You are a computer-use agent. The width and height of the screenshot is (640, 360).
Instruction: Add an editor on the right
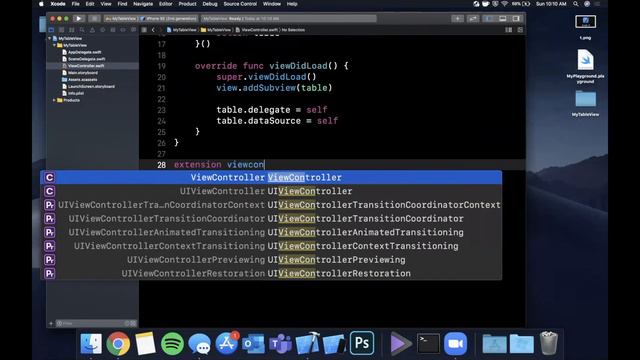point(520,30)
